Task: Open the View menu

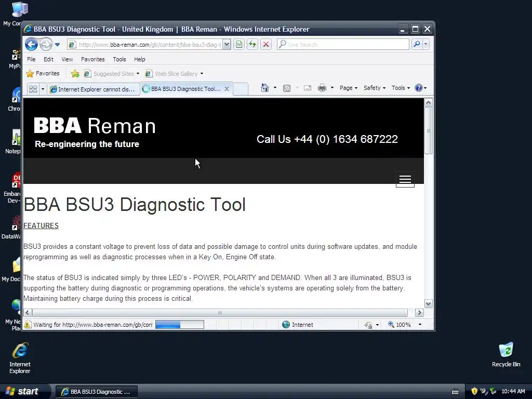Action: point(67,59)
